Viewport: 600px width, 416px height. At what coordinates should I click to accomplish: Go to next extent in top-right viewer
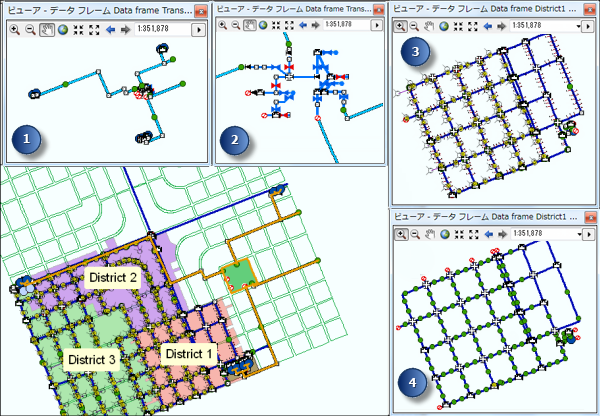pos(501,26)
